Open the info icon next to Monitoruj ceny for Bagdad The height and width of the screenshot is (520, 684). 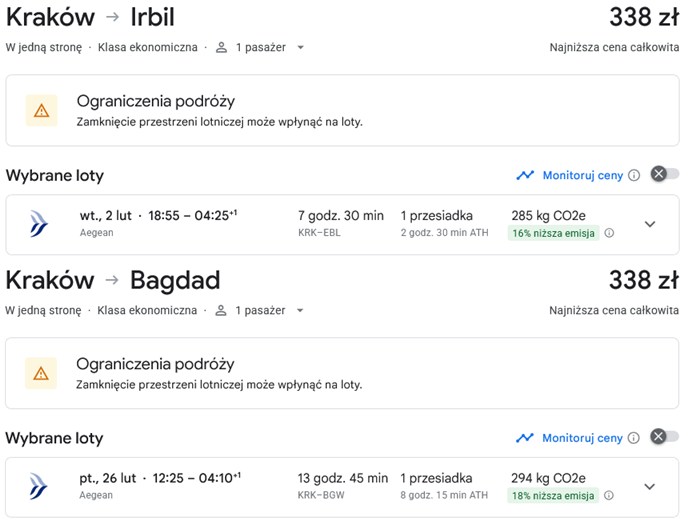coord(633,438)
